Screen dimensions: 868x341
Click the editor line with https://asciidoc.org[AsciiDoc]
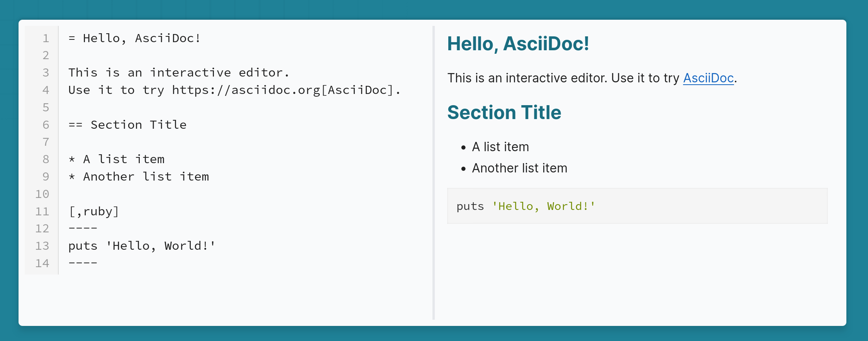coord(234,90)
